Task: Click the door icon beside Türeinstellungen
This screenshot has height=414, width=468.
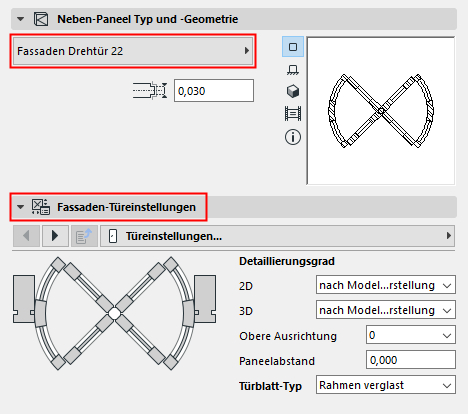Action: click(113, 236)
